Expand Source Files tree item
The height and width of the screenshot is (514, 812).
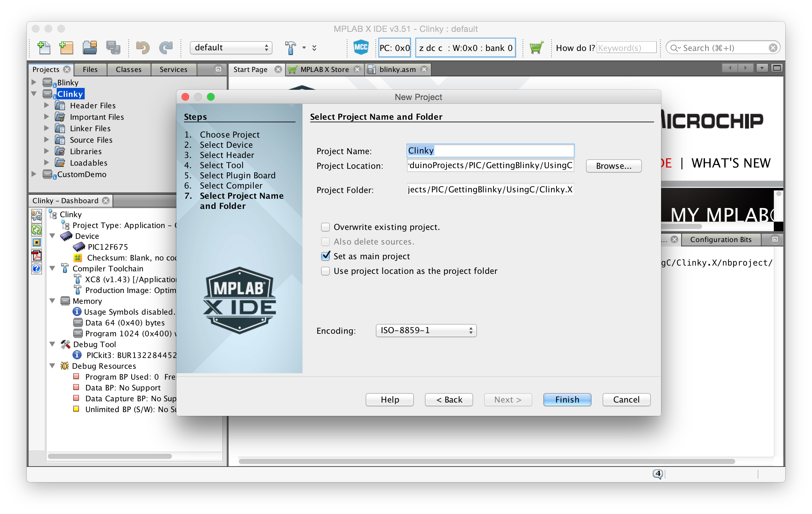point(50,140)
